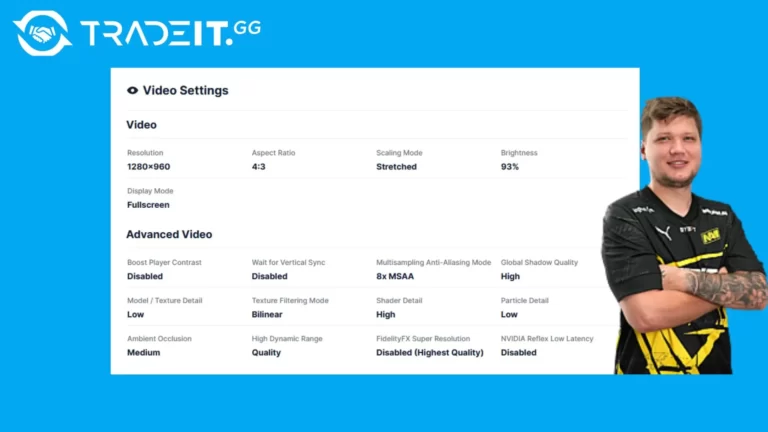Click the TRADEIT.GG brand text

click(170, 33)
